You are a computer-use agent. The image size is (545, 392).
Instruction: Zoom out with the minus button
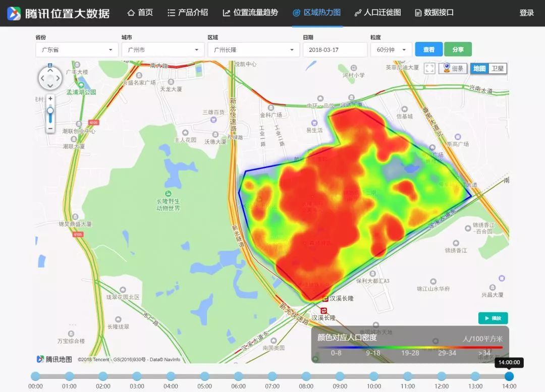coord(50,129)
